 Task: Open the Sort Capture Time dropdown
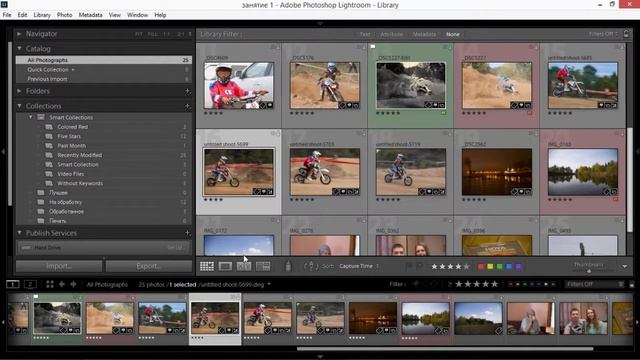coord(359,266)
